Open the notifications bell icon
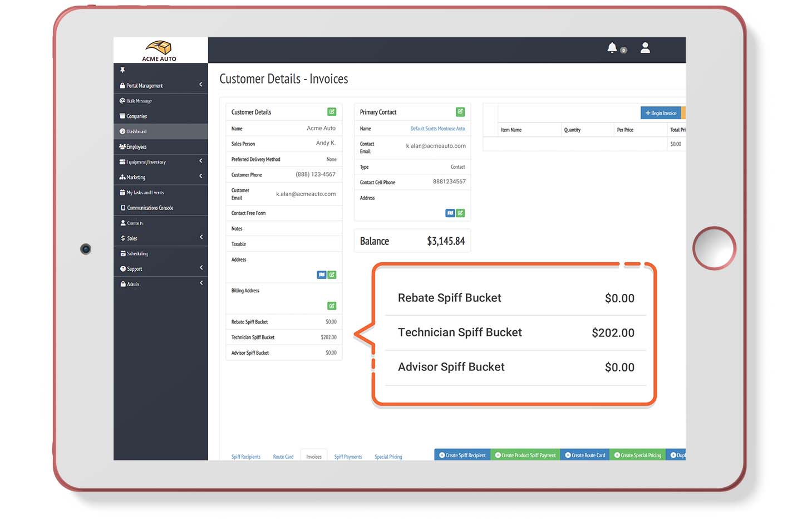This screenshot has height=519, width=812. click(612, 48)
